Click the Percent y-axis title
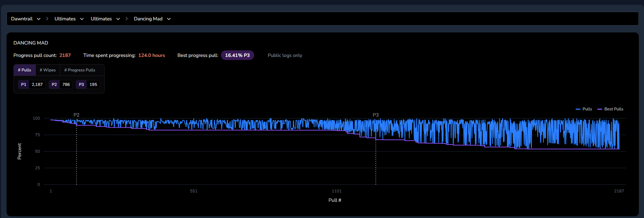The width and height of the screenshot is (644, 218). point(19,151)
